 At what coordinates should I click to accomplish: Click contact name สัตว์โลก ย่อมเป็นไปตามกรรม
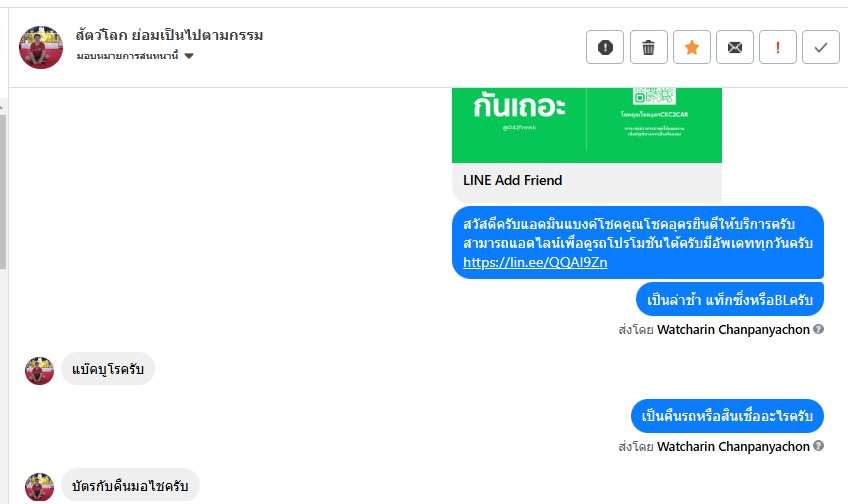coord(169,36)
